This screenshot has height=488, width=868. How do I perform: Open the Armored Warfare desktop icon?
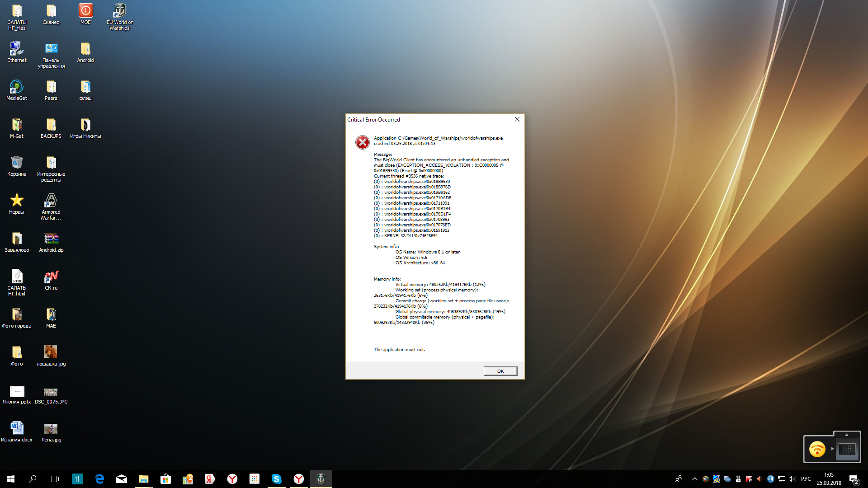coord(51,206)
